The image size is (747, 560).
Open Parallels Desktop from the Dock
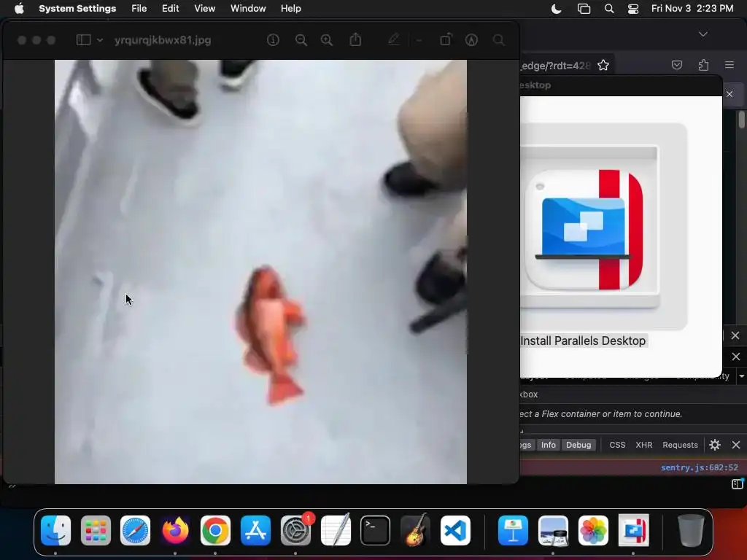click(x=633, y=531)
